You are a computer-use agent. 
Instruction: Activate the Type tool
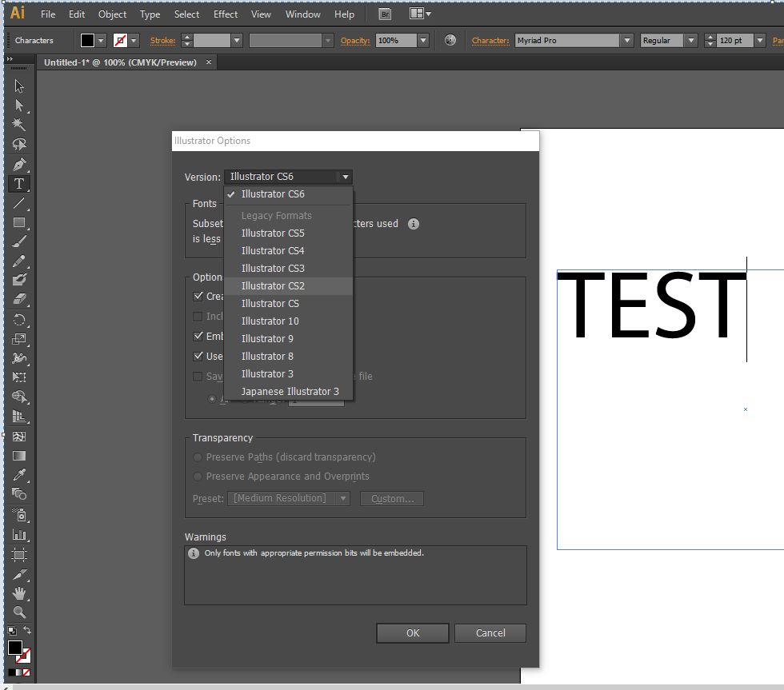(19, 184)
